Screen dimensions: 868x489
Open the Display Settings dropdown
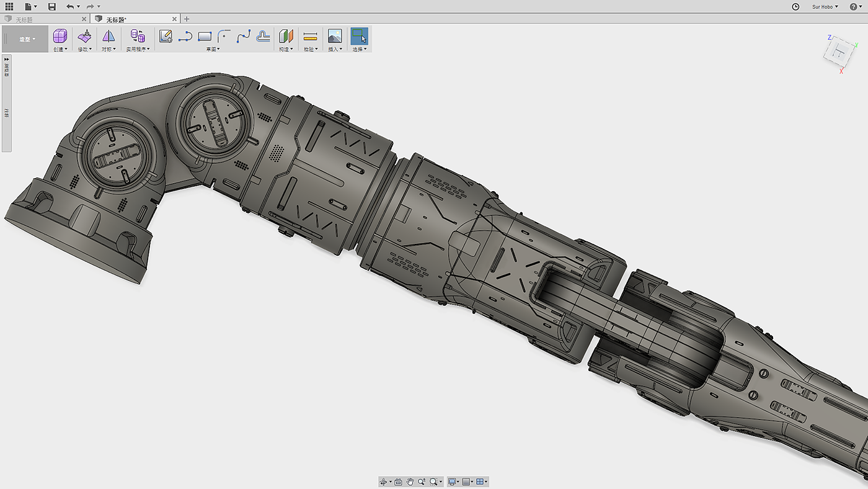[454, 482]
